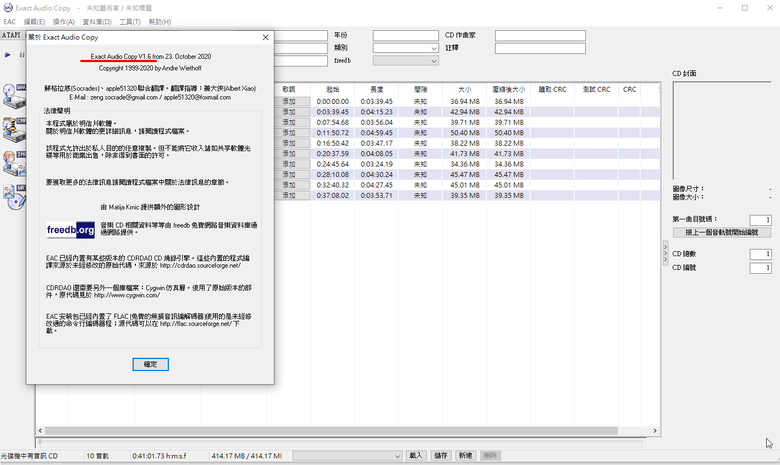Viewport: 780px width, 465px height.
Task: Click the 儲存 save button
Action: [441, 456]
